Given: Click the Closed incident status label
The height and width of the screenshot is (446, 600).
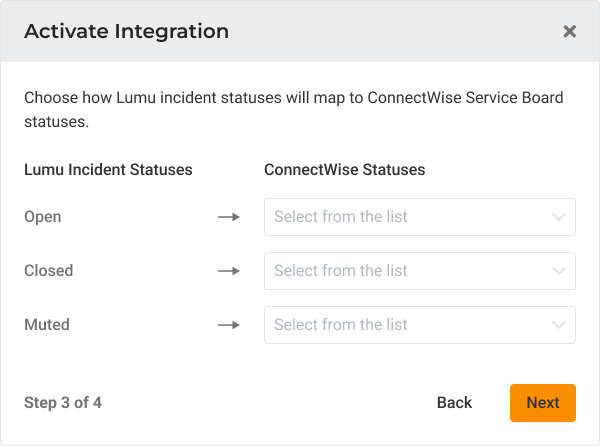Looking at the screenshot, I should click(48, 271).
